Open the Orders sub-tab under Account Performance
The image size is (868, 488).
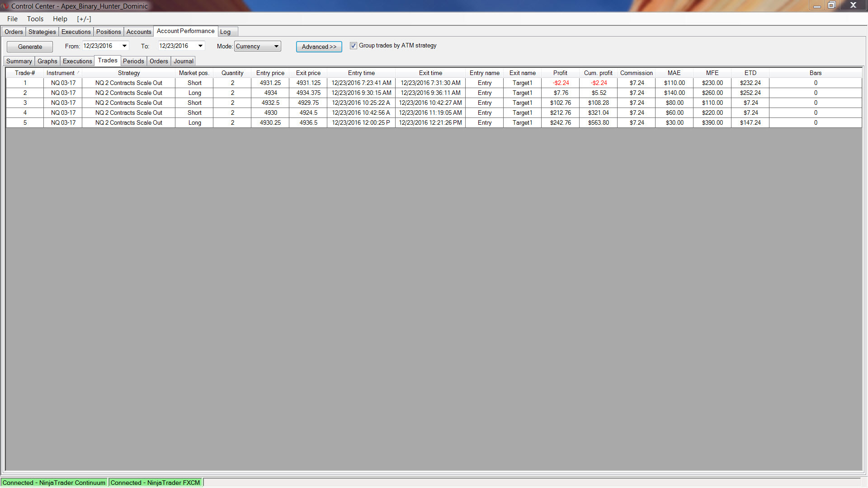[159, 61]
